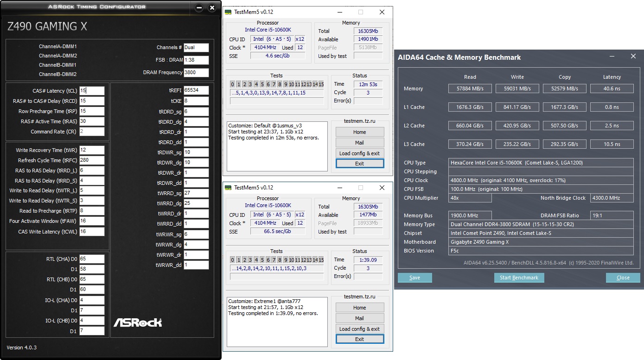
Task: Close the TestMem5 window running 1usmus_v3 config
Action: tap(382, 12)
